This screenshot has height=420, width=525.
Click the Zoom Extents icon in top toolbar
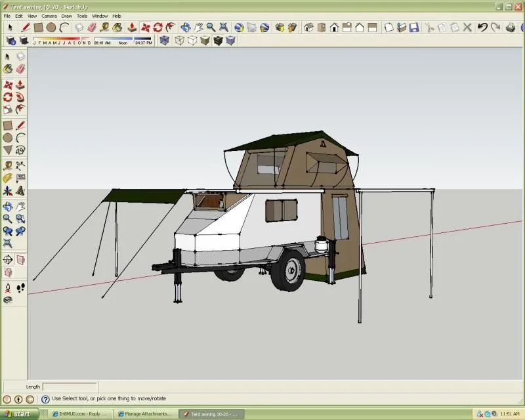[224, 28]
